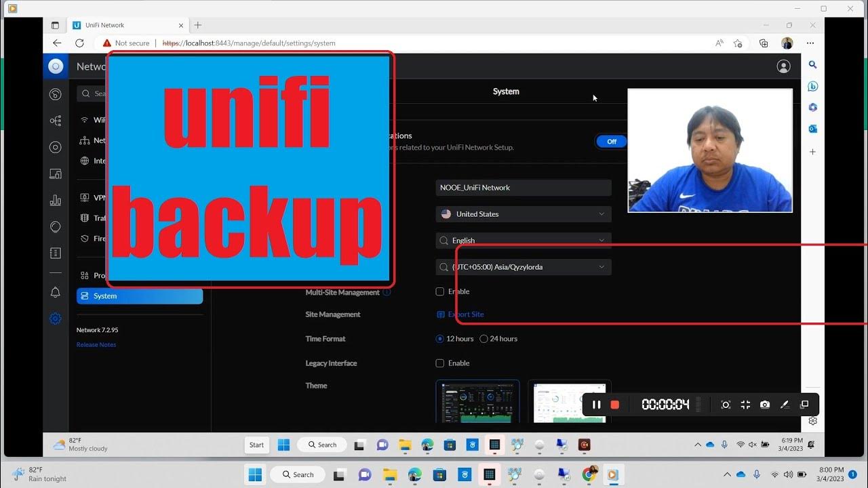The width and height of the screenshot is (868, 488).
Task: Select the recorder's pen annotation tool
Action: pos(785,405)
